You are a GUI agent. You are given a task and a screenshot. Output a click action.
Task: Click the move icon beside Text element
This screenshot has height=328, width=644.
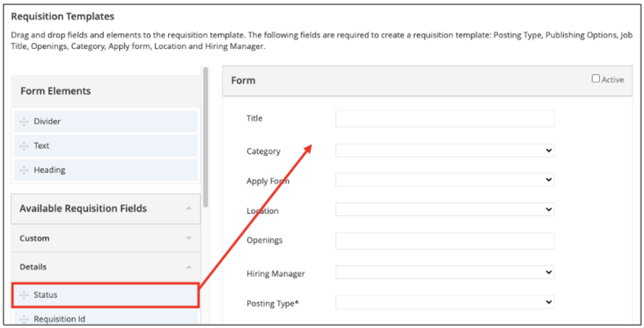(24, 146)
